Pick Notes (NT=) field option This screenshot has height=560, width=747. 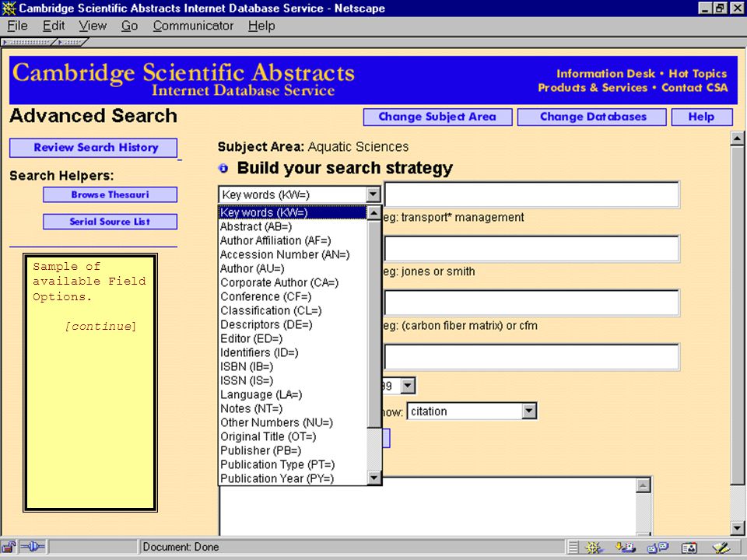tap(293, 408)
